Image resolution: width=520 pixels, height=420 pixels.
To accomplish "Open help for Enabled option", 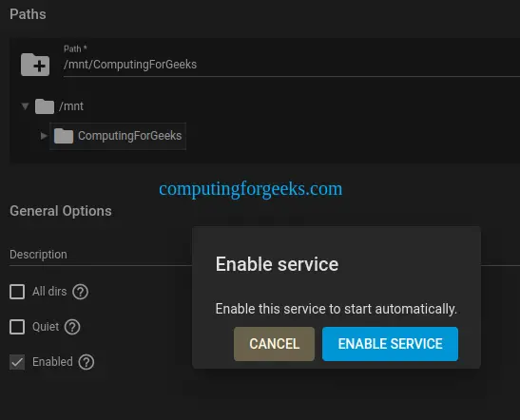I will 87,362.
